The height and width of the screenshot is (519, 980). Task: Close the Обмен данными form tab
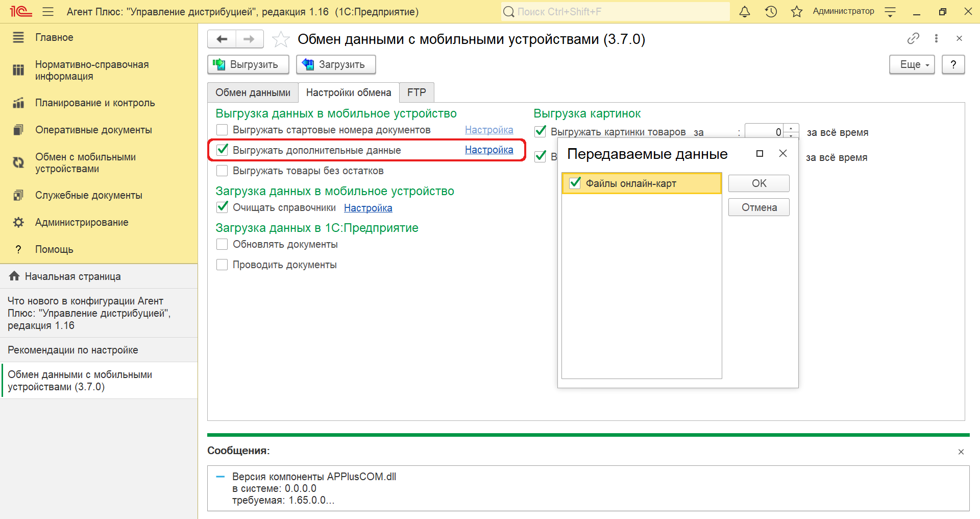click(x=959, y=38)
